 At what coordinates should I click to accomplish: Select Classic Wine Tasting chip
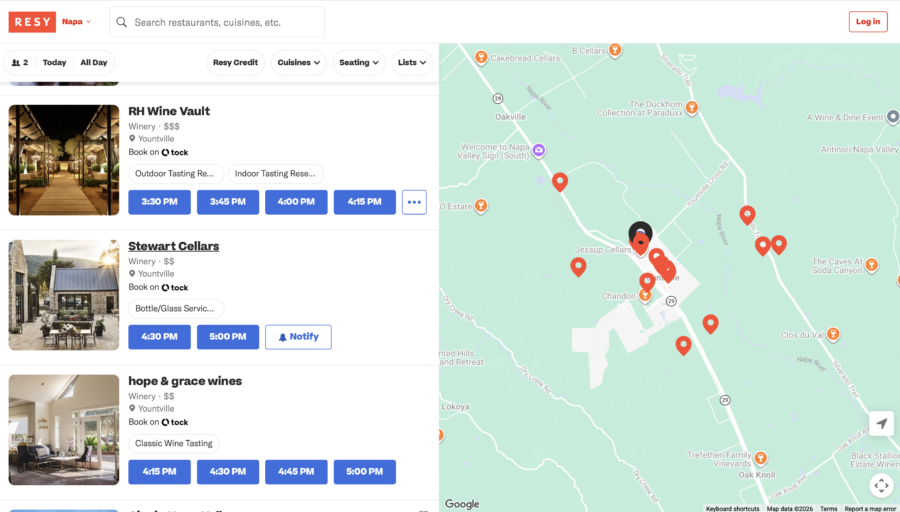(x=173, y=443)
